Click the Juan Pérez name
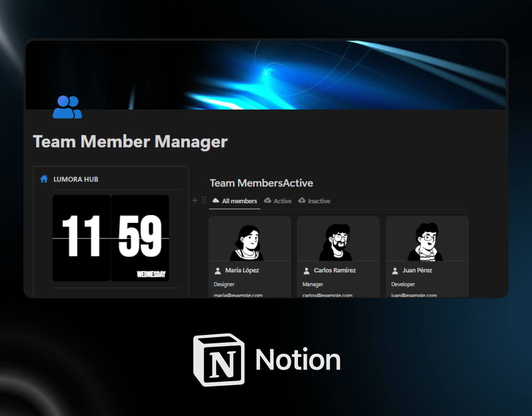 click(417, 270)
